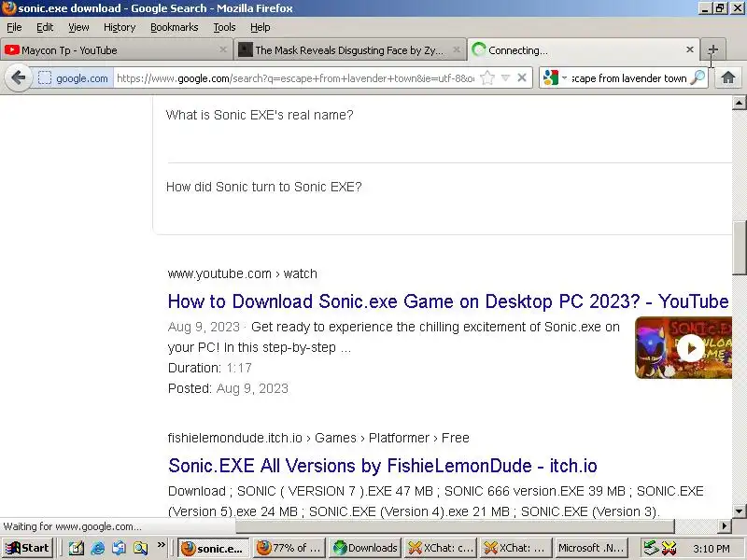
Task: Open the Help menu
Action: coord(261,28)
